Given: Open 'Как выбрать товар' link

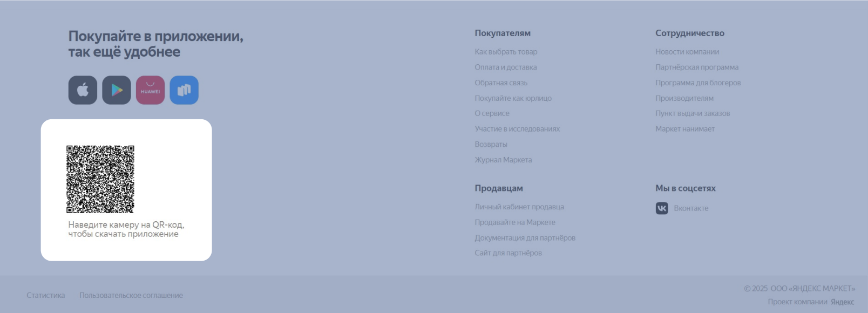Looking at the screenshot, I should click(506, 52).
